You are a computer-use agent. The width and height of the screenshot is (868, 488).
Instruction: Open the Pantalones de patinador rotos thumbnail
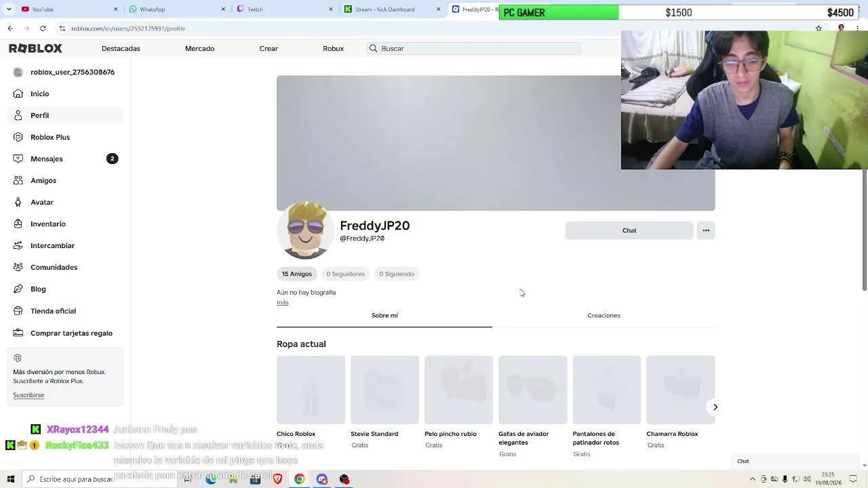[x=606, y=390]
